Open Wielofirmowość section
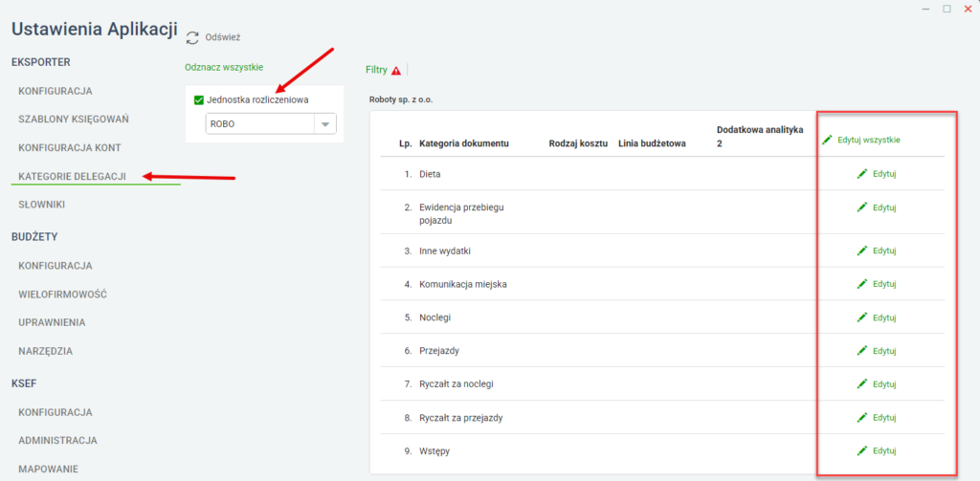Screen dimensions: 980x481 (x=62, y=295)
